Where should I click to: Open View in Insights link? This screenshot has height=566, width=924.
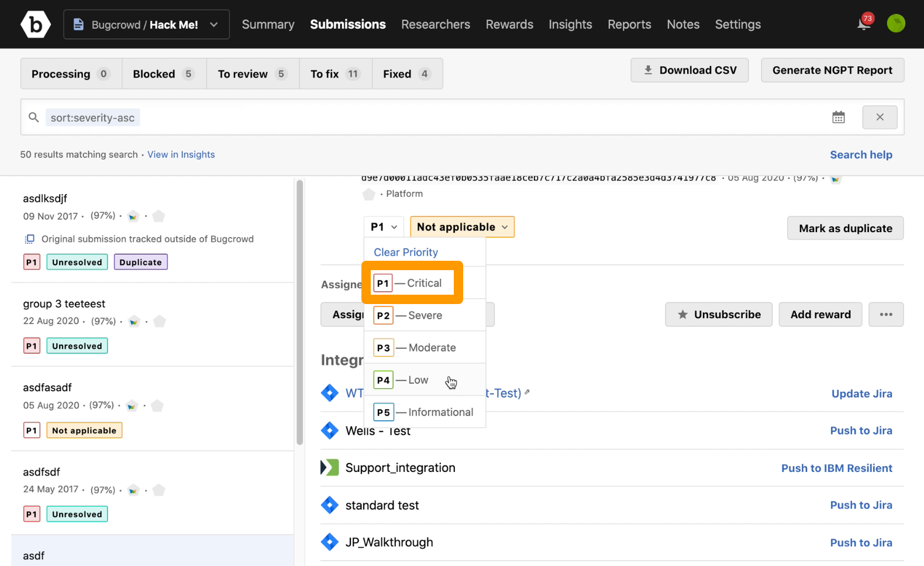click(181, 154)
